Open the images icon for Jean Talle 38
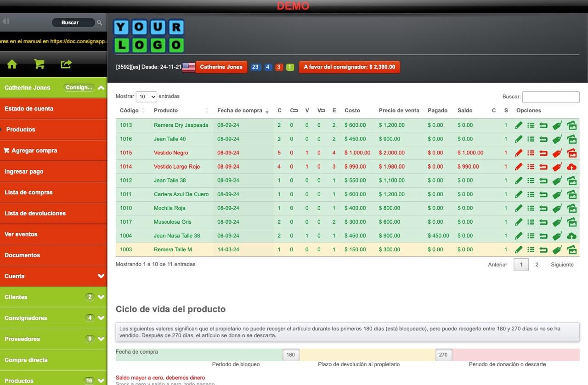The width and height of the screenshot is (588, 385). pos(571,181)
